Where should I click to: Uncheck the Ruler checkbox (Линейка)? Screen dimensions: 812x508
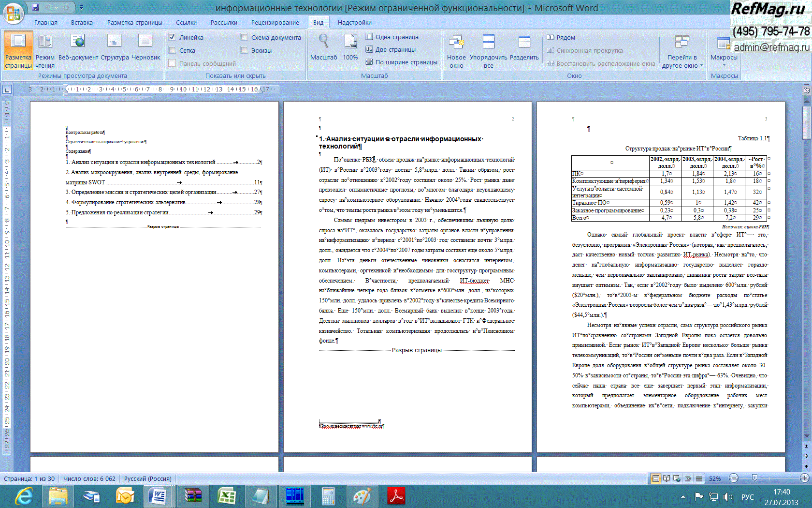tap(172, 37)
